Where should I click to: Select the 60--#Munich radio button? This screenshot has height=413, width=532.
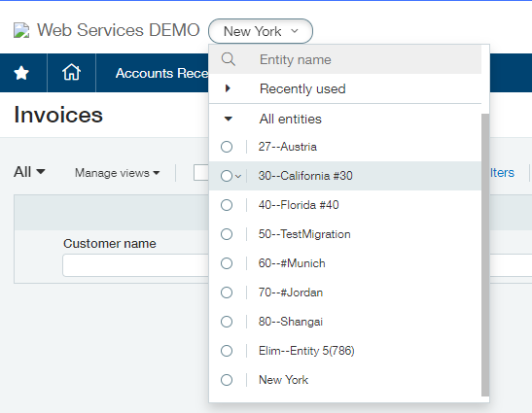click(227, 263)
